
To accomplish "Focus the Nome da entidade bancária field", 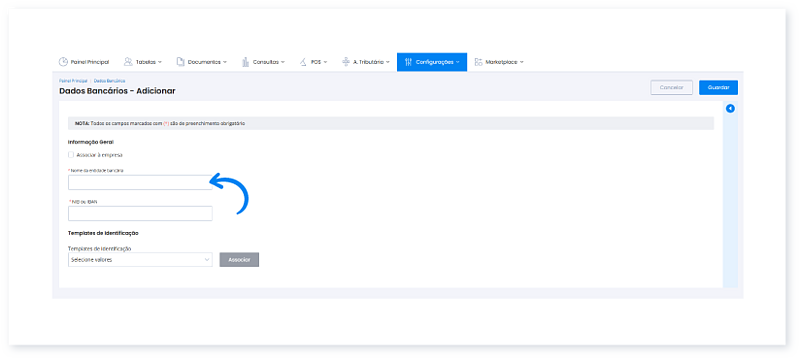I will tap(140, 183).
